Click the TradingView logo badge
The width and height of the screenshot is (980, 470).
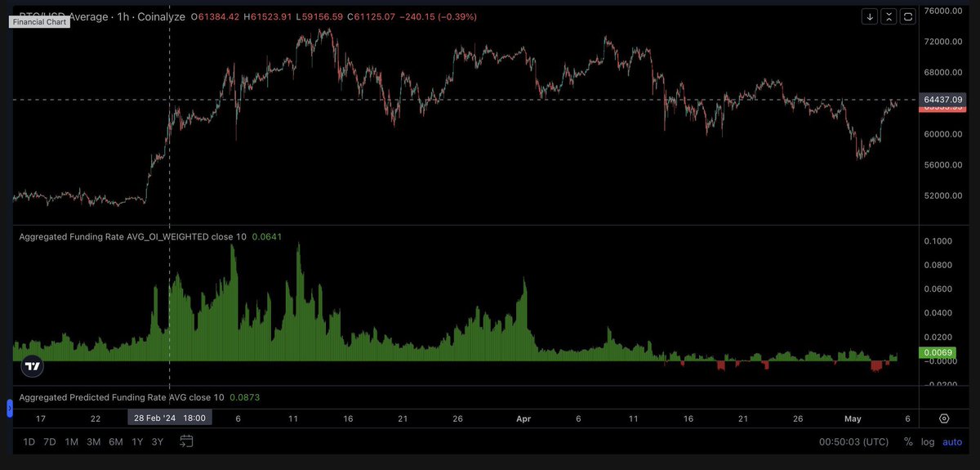point(33,367)
